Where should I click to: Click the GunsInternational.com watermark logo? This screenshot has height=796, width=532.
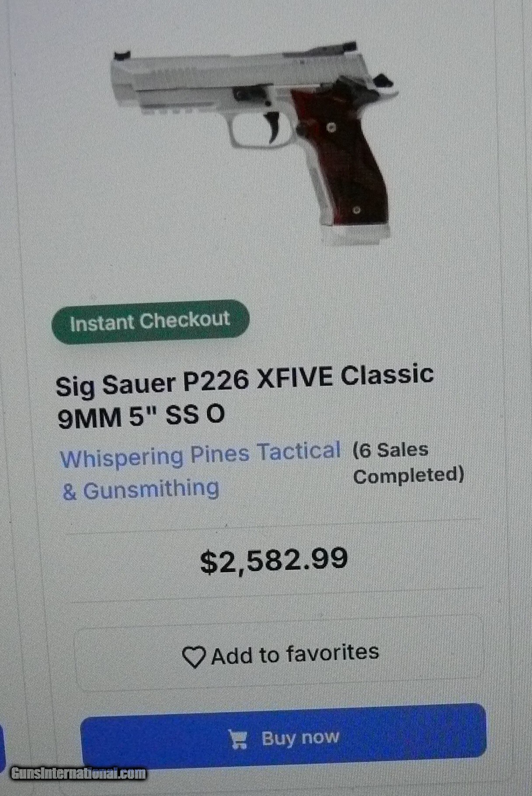[x=78, y=773]
